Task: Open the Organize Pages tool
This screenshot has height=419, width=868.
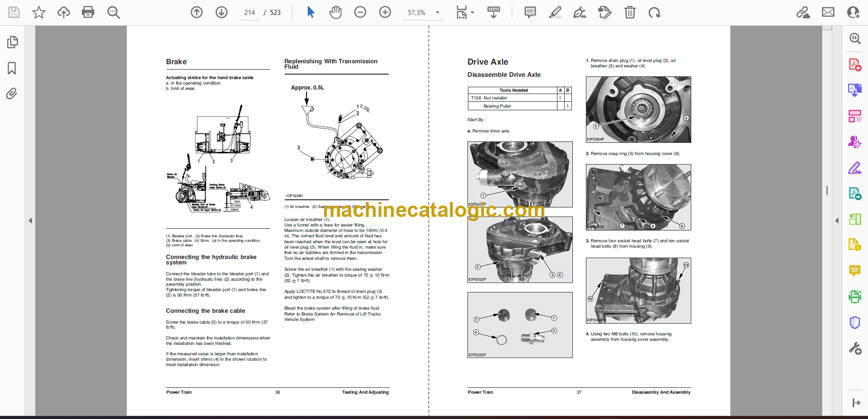Action: click(855, 116)
